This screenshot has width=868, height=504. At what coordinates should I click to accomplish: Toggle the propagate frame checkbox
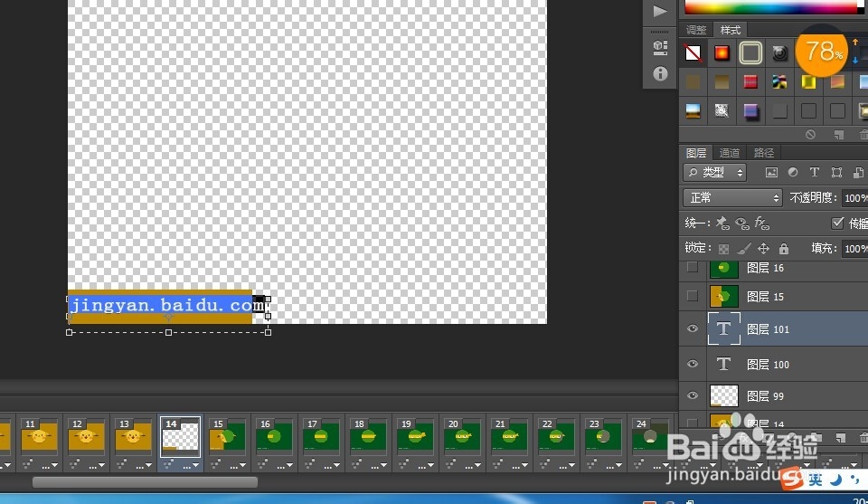tap(837, 223)
